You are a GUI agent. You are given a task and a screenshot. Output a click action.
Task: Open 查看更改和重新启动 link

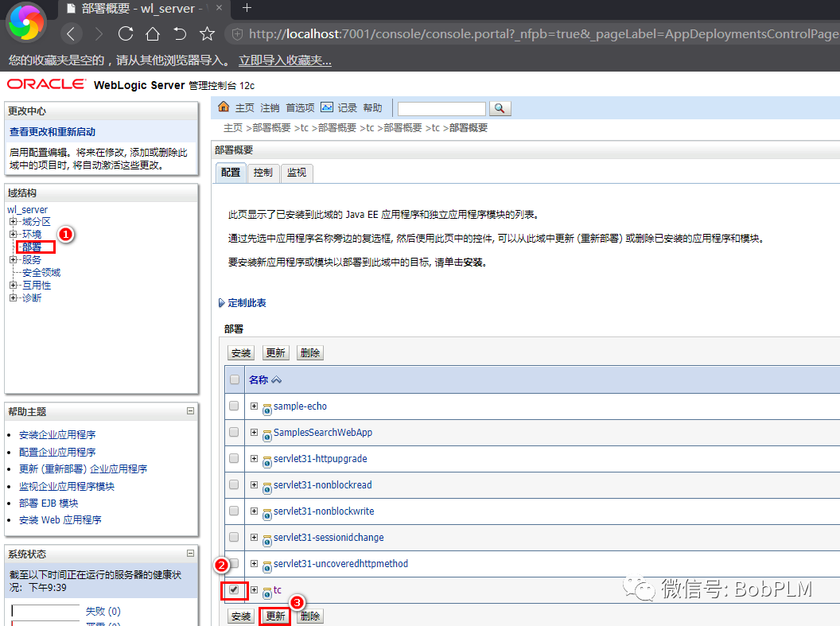pyautogui.click(x=52, y=132)
